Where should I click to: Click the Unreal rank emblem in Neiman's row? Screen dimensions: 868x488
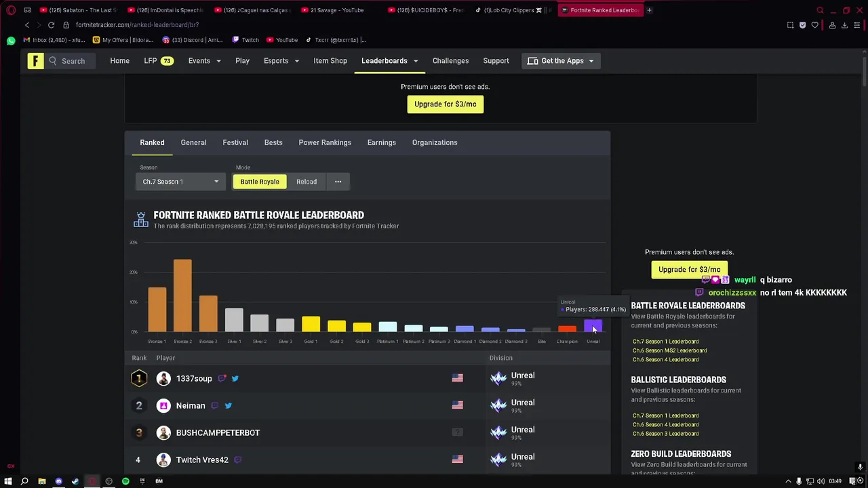click(x=498, y=406)
